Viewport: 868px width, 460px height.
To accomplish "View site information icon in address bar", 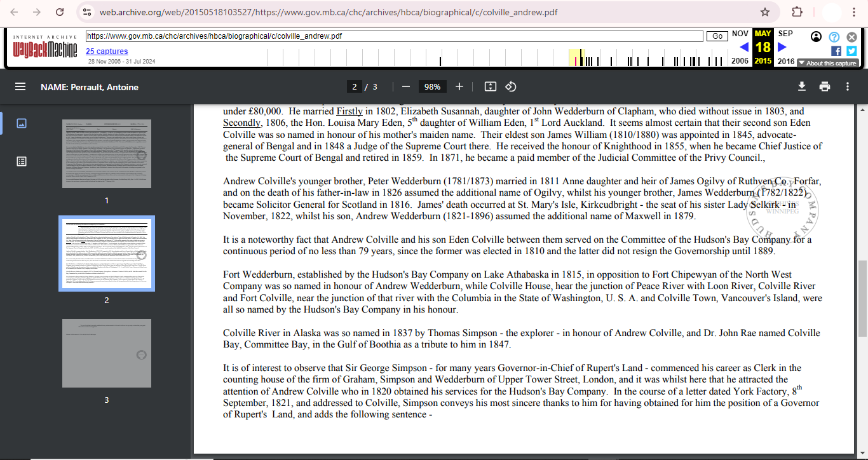I will pyautogui.click(x=87, y=12).
